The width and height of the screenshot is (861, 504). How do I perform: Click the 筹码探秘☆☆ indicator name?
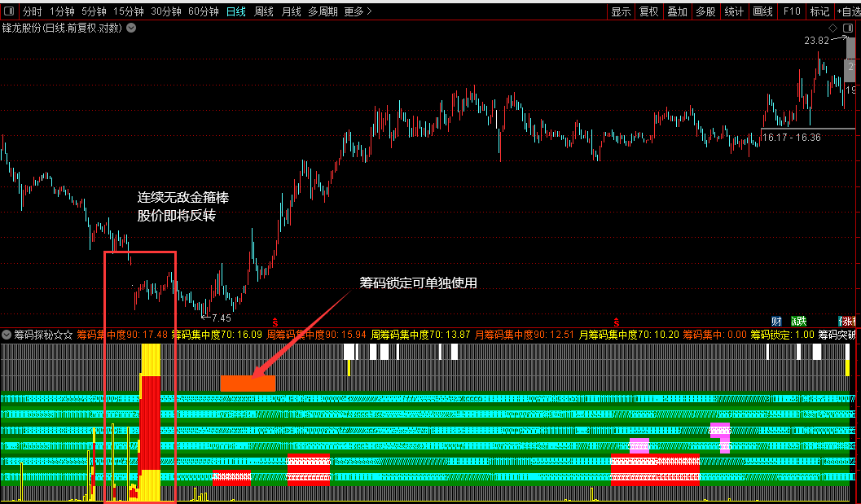[43, 335]
